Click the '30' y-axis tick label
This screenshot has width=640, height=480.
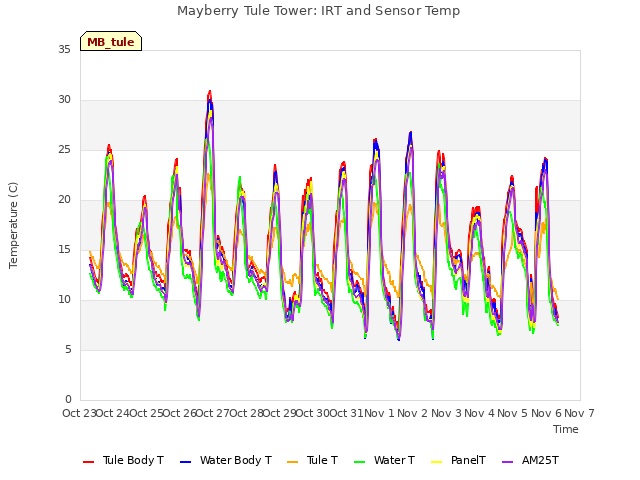click(64, 100)
